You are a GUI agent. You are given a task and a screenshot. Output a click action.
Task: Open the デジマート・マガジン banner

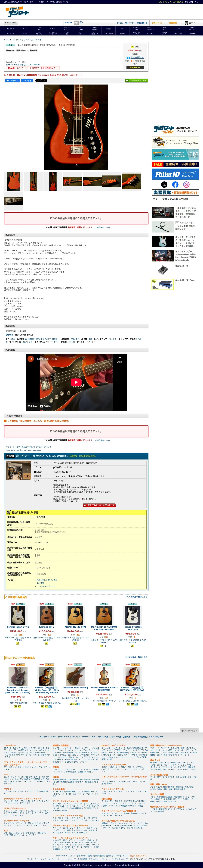point(175,130)
